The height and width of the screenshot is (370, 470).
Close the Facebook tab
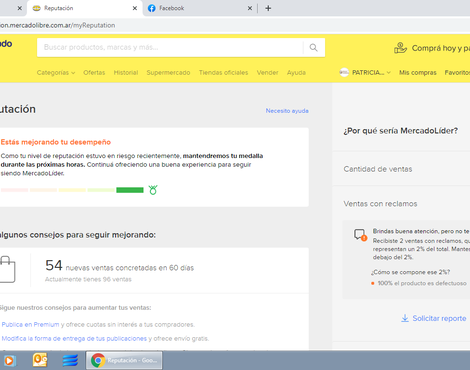point(250,8)
